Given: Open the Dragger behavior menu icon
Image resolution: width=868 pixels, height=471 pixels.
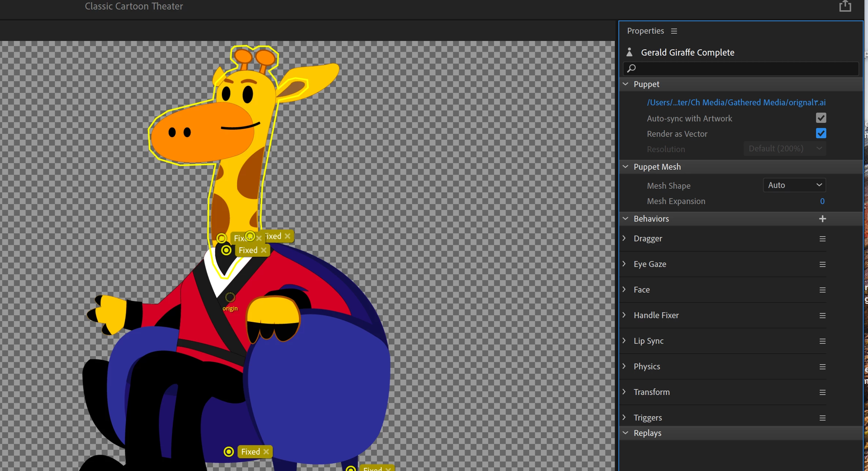Looking at the screenshot, I should (822, 239).
